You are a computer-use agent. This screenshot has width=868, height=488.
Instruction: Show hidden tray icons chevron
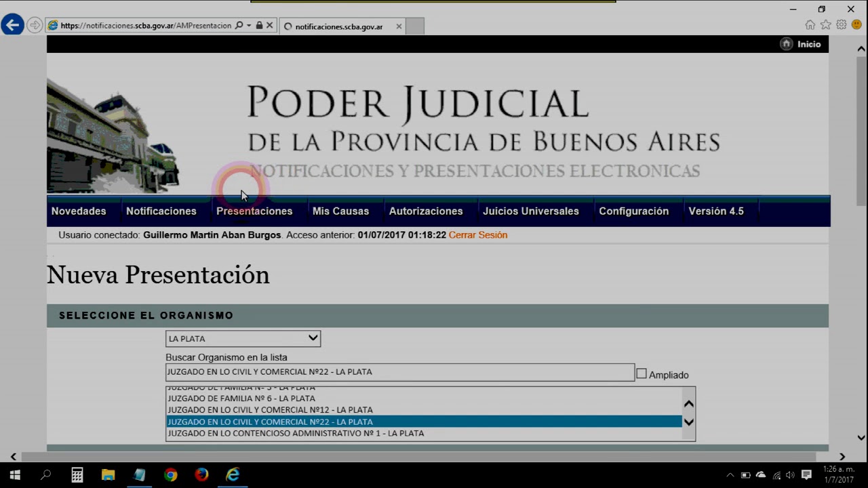(x=730, y=475)
